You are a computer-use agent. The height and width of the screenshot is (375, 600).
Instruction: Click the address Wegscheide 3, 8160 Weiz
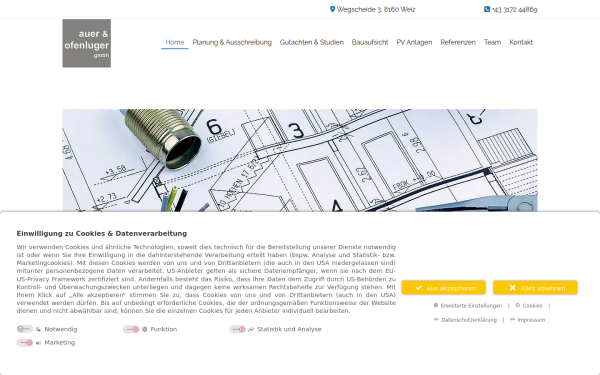pyautogui.click(x=376, y=10)
